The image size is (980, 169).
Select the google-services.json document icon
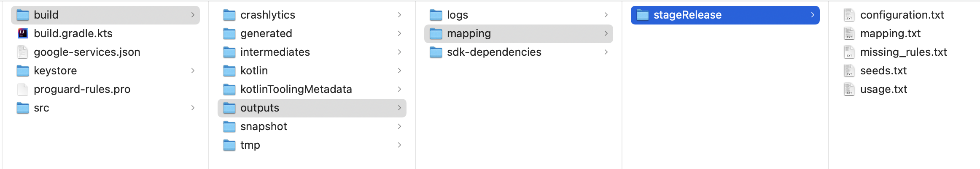pos(23,52)
